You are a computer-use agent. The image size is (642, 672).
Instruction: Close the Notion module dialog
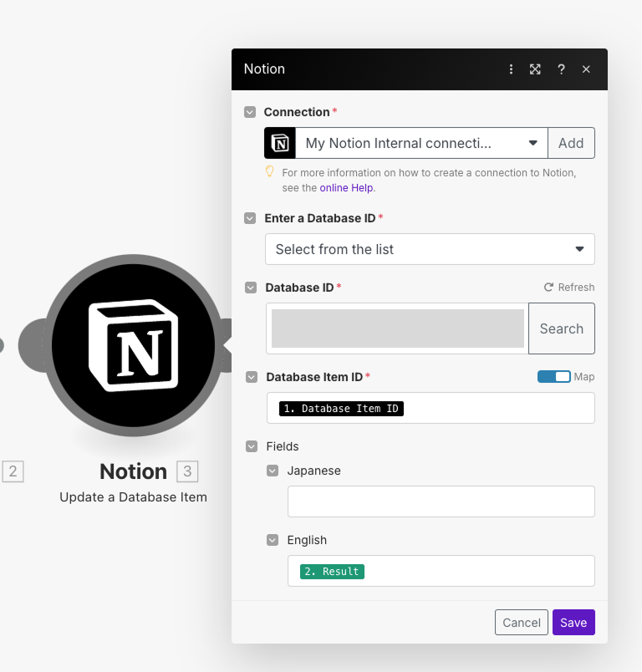(586, 69)
